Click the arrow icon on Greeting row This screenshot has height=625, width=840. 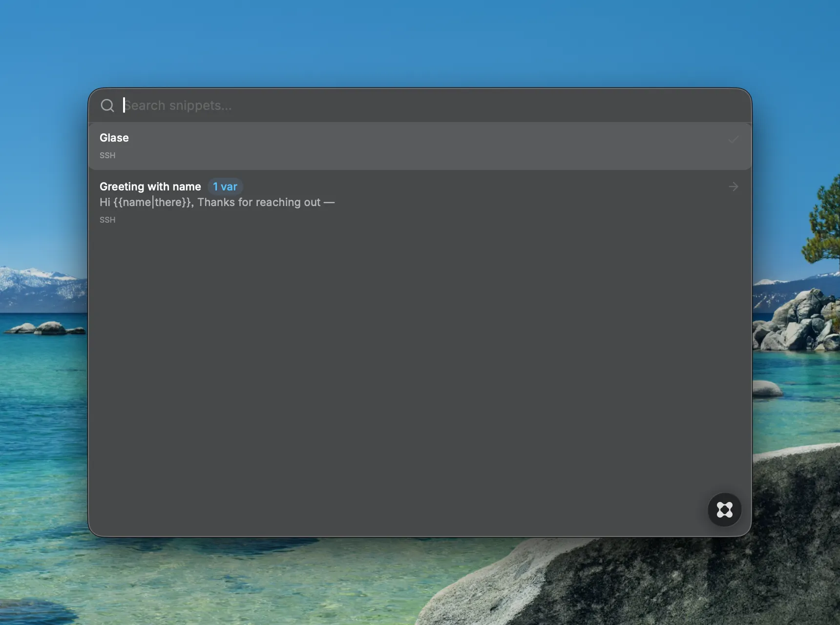pyautogui.click(x=733, y=187)
